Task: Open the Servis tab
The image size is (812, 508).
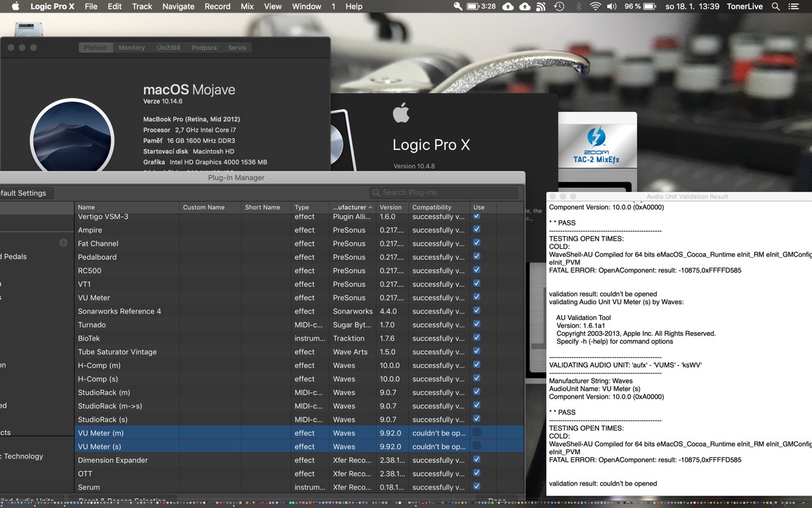Action: pyautogui.click(x=237, y=48)
